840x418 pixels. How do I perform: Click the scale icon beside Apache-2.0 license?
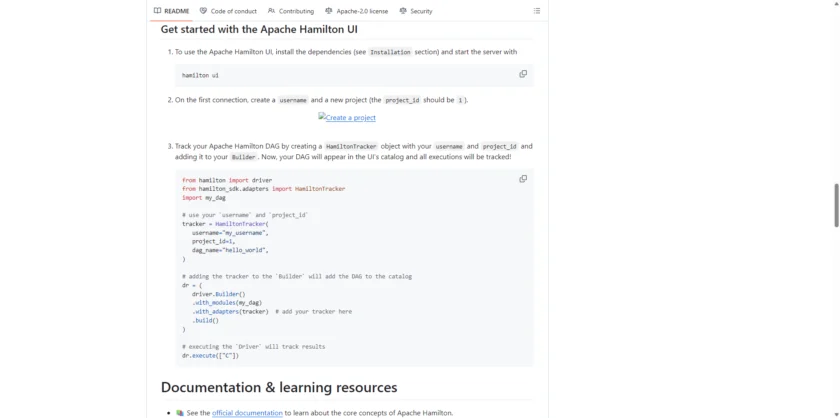pos(328,11)
